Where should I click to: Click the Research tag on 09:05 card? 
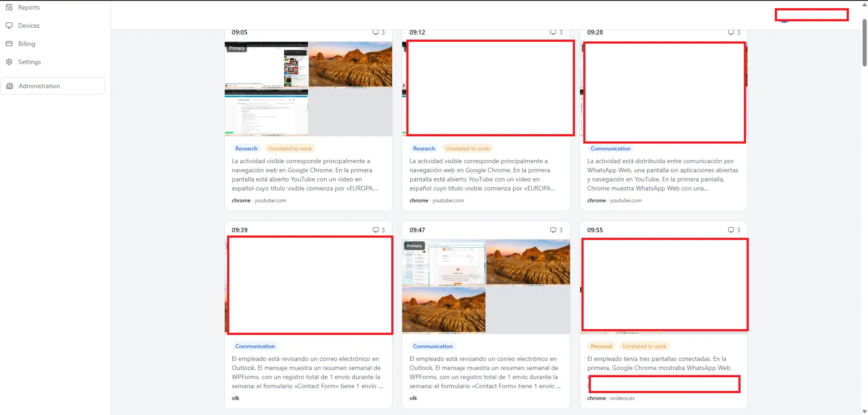pyautogui.click(x=246, y=149)
